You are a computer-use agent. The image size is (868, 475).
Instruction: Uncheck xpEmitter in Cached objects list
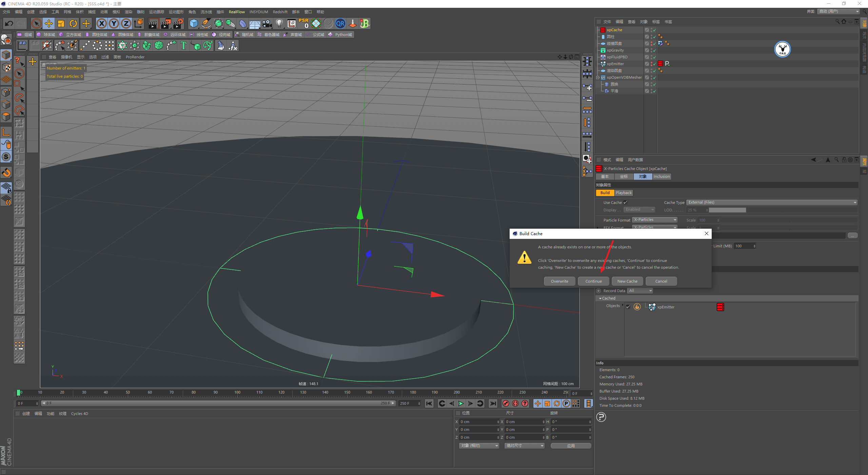[x=628, y=307]
